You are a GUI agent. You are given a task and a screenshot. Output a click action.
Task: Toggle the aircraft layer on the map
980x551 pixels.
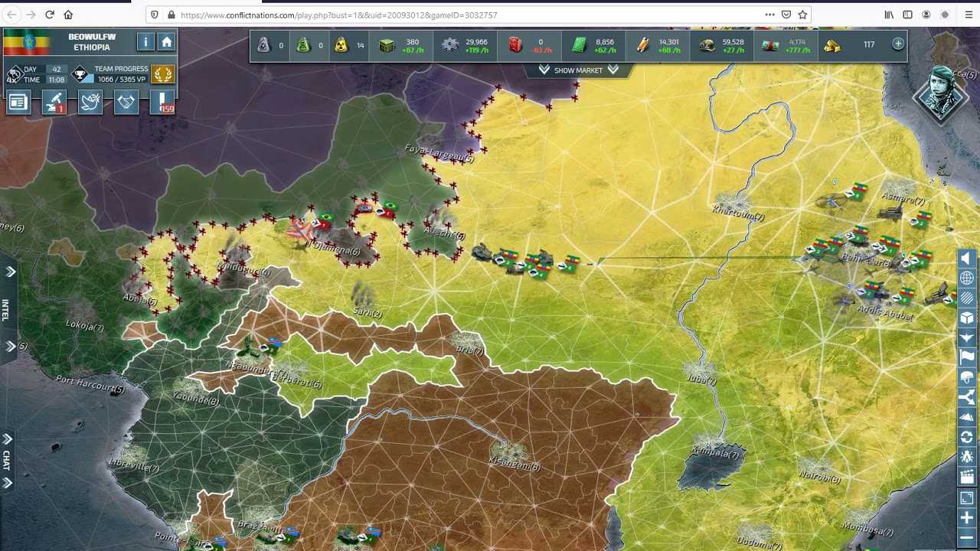967,337
